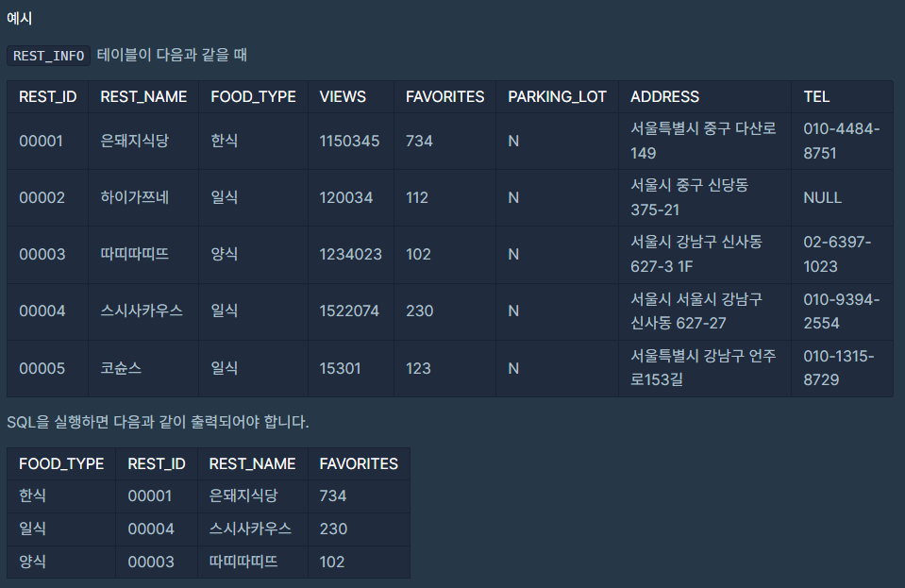
Task: Click the views value 1522074
Action: [349, 311]
